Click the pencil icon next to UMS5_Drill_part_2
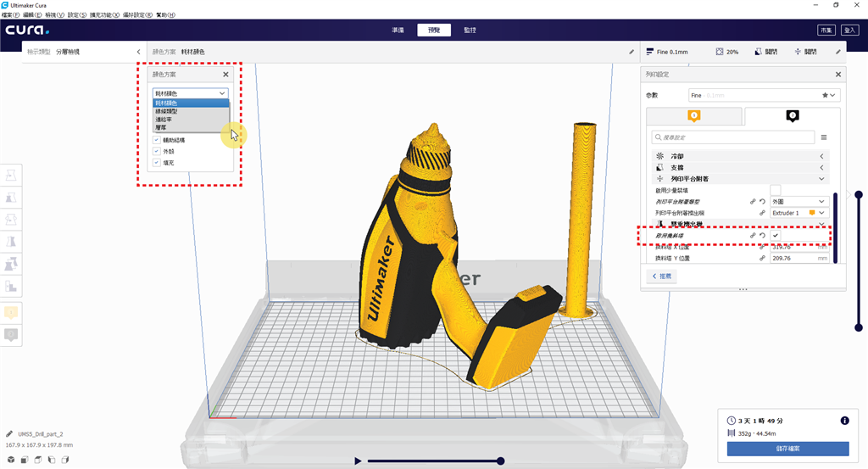The height and width of the screenshot is (469, 868). click(x=8, y=433)
